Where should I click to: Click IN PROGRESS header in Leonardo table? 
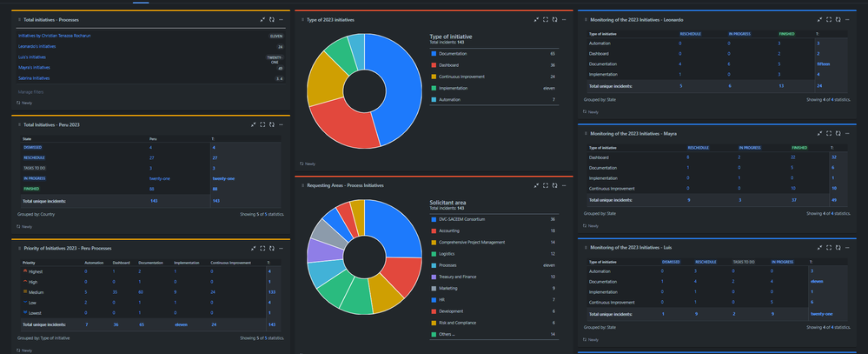pyautogui.click(x=738, y=34)
